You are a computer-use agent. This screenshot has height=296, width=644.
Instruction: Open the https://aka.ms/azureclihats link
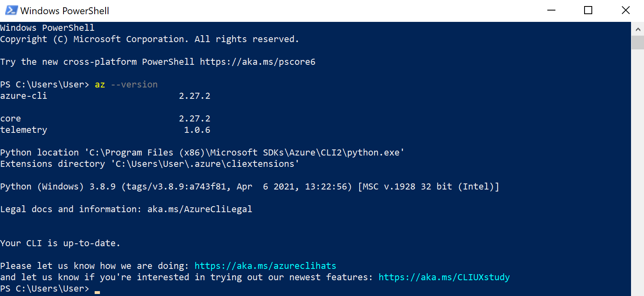pos(265,266)
